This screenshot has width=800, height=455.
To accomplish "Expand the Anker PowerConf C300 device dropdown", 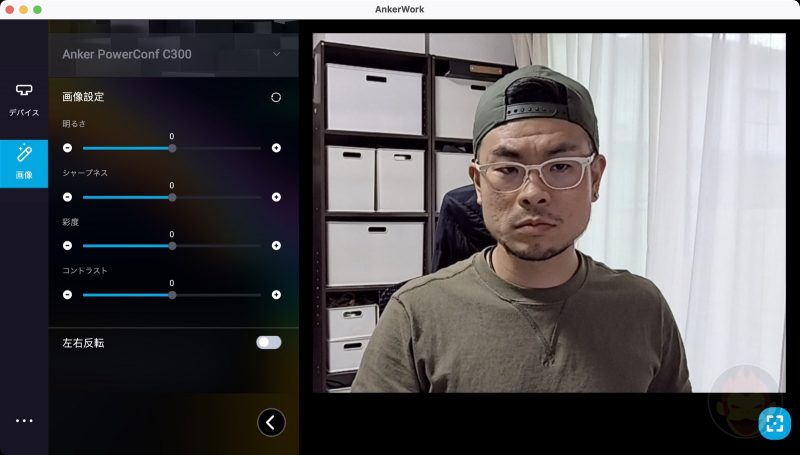I will coord(276,54).
